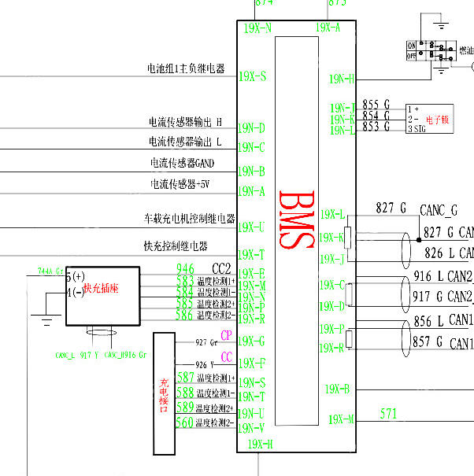The height and width of the screenshot is (476, 474).
Task: Select the 电流传感器输出 L label
Action: tap(185, 142)
